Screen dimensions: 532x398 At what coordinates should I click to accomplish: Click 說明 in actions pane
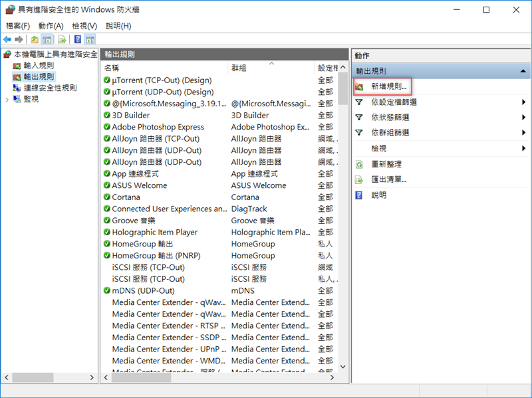click(378, 195)
